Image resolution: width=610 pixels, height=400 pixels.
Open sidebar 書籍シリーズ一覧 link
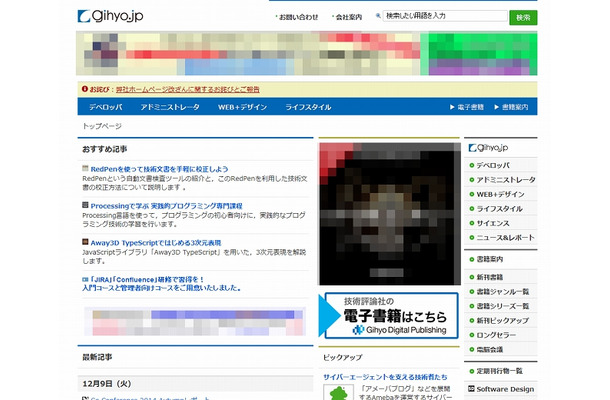click(x=503, y=306)
